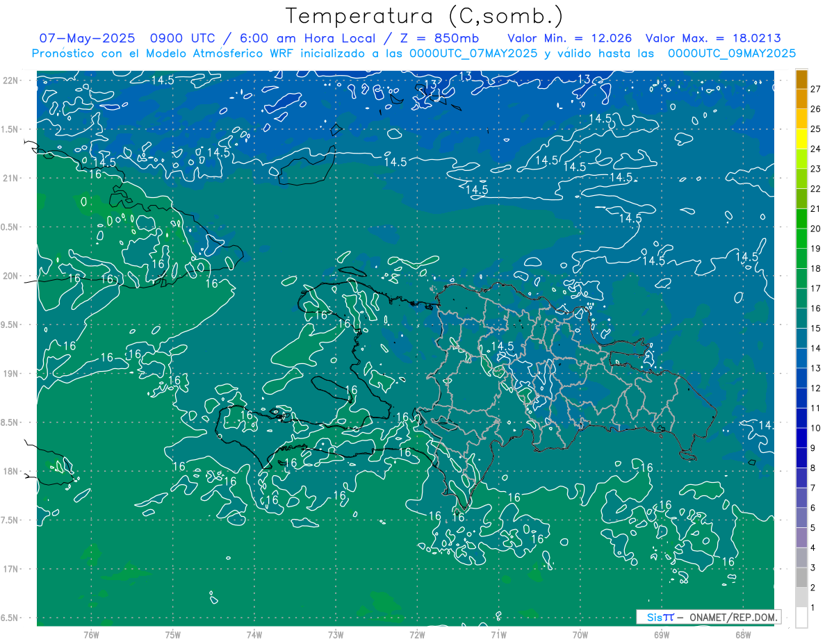Click latitude label "20N"
Image resolution: width=834 pixels, height=644 pixels.
(10, 276)
